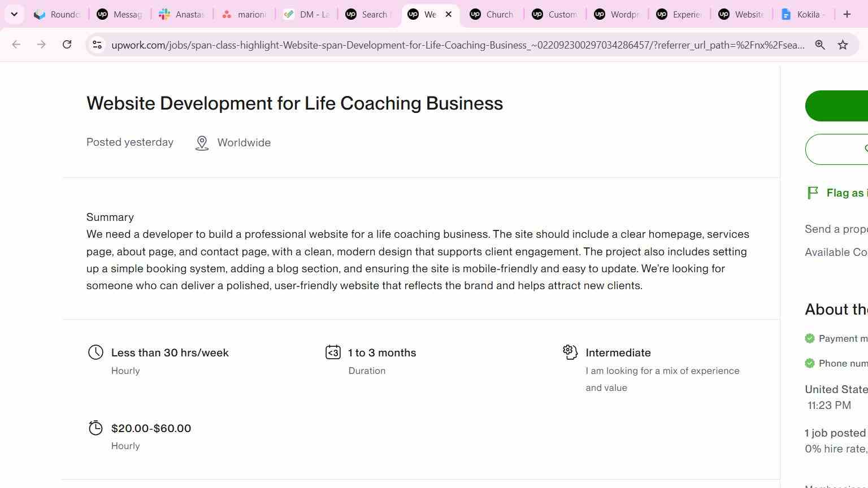Click the outlined save job button
The width and height of the screenshot is (868, 488).
pos(836,149)
